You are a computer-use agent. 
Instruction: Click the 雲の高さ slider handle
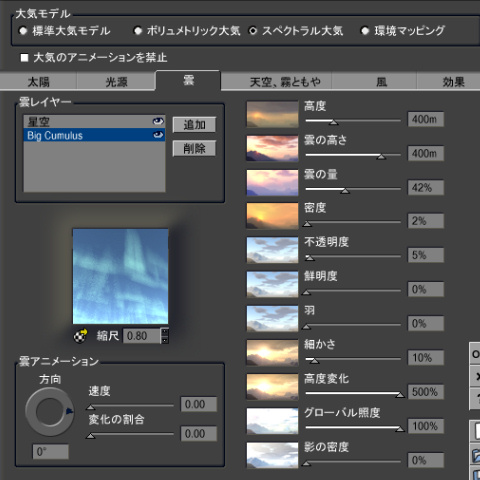[381, 157]
